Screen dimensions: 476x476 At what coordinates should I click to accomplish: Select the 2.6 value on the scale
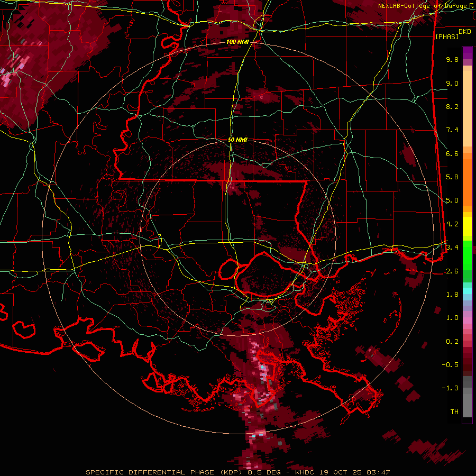[x=452, y=271]
